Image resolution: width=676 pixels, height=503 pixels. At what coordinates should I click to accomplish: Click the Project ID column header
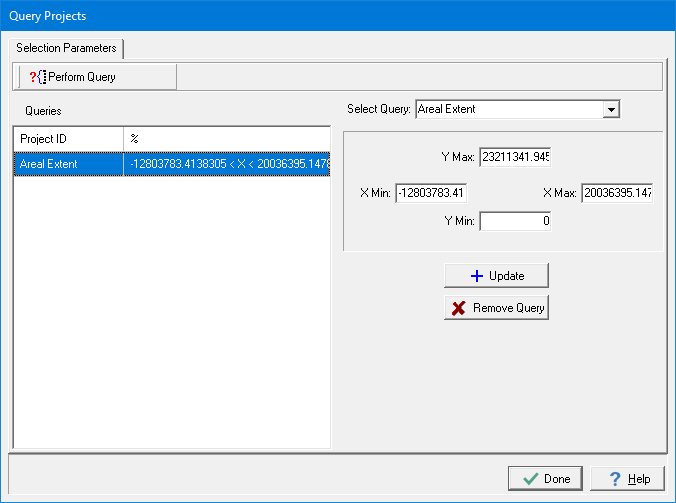pyautogui.click(x=68, y=138)
